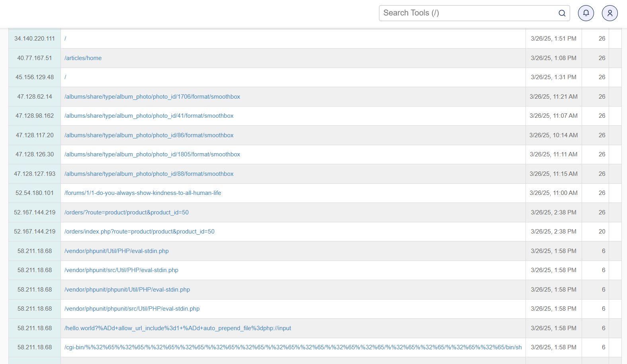Open the photo_id/88 smoothbox link
The image size is (627, 364).
(149, 174)
